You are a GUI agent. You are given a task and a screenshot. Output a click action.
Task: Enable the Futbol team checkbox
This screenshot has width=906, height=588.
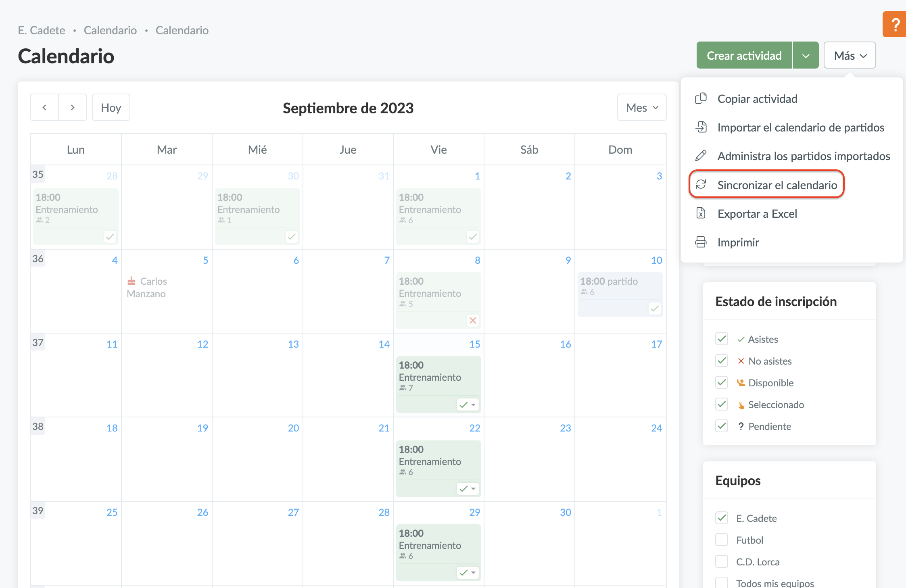(x=722, y=540)
